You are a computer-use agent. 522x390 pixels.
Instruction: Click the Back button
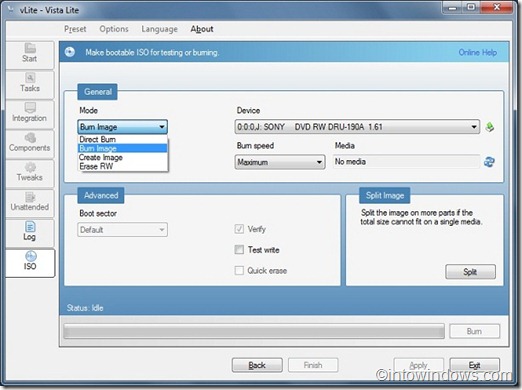click(257, 365)
